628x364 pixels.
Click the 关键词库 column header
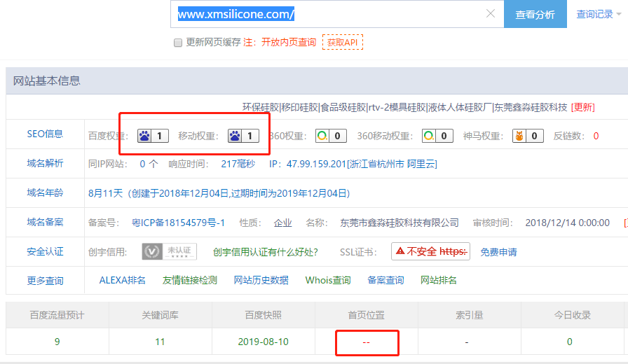tap(161, 315)
